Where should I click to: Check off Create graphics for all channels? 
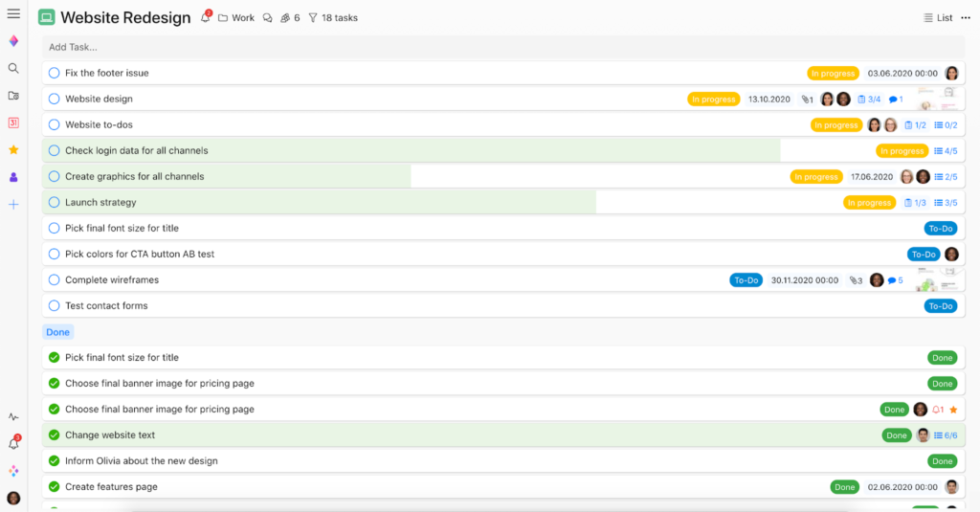tap(54, 176)
